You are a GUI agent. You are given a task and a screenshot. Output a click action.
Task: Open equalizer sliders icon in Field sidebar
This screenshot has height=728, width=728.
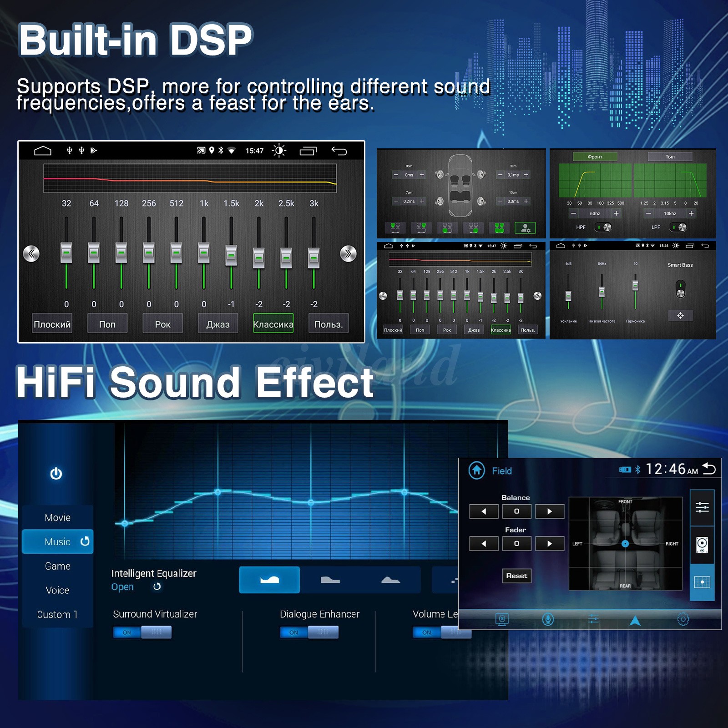(x=702, y=507)
